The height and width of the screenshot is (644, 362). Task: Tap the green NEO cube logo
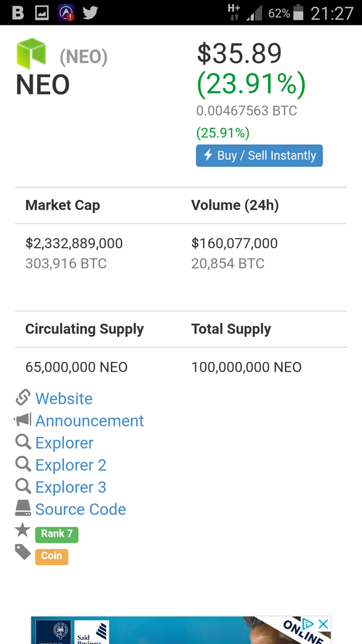[x=31, y=53]
